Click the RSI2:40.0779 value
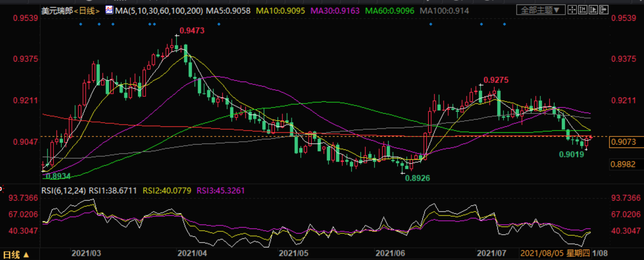This screenshot has width=644, height=260. [168, 191]
